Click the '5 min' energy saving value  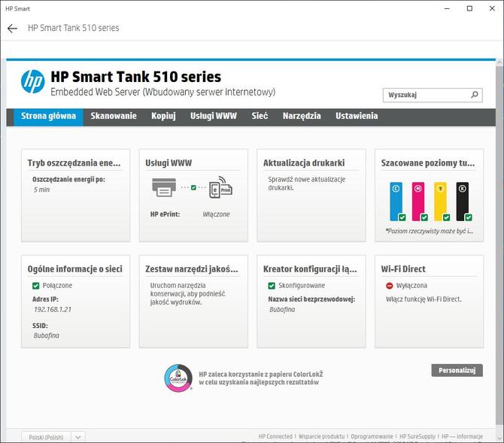(x=42, y=190)
